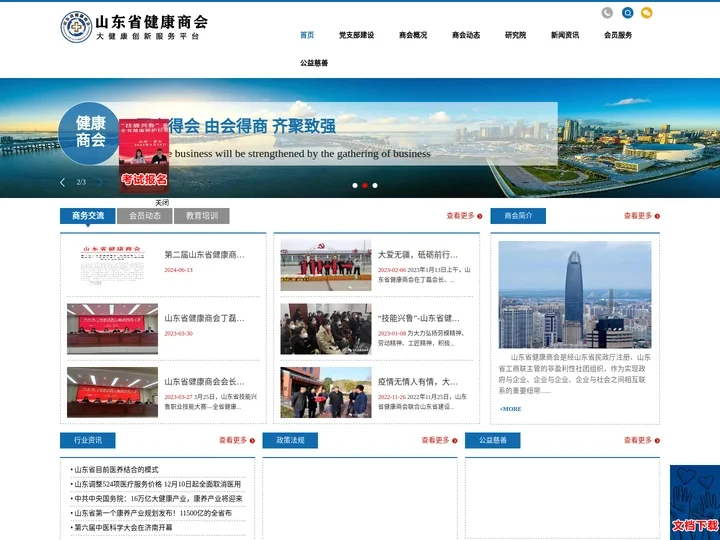Screen dimensions: 720x540
Task: Click 查看更多 beside 商会简介 header
Action: [x=641, y=216]
